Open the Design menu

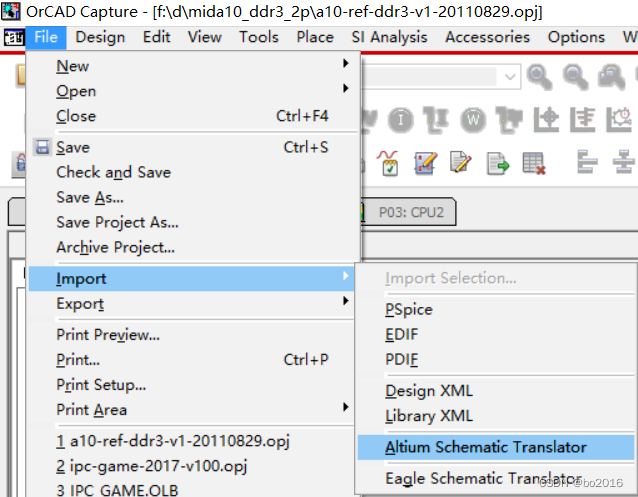100,37
